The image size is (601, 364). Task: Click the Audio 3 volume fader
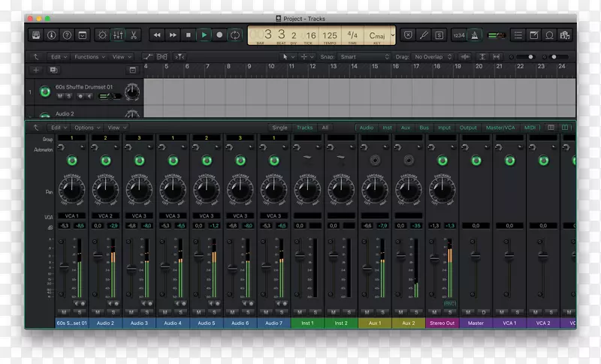(132, 267)
